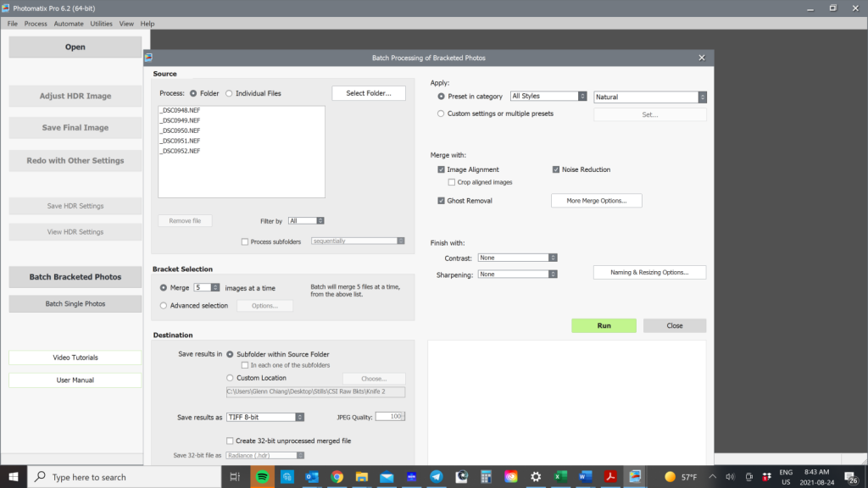
Task: Open Word from the taskbar
Action: (586, 476)
